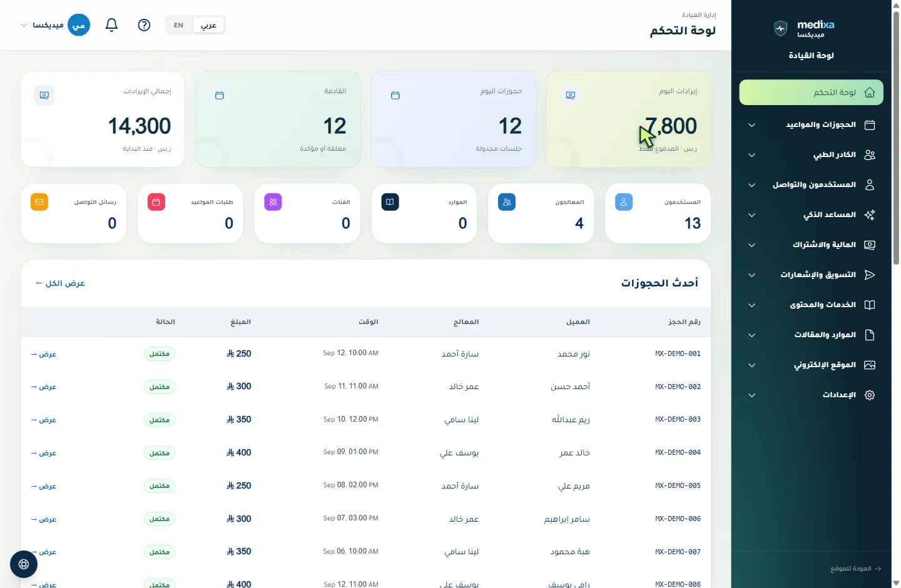Click عرض for booking MX-DEMO-004
This screenshot has height=588, width=901.
pyautogui.click(x=44, y=453)
